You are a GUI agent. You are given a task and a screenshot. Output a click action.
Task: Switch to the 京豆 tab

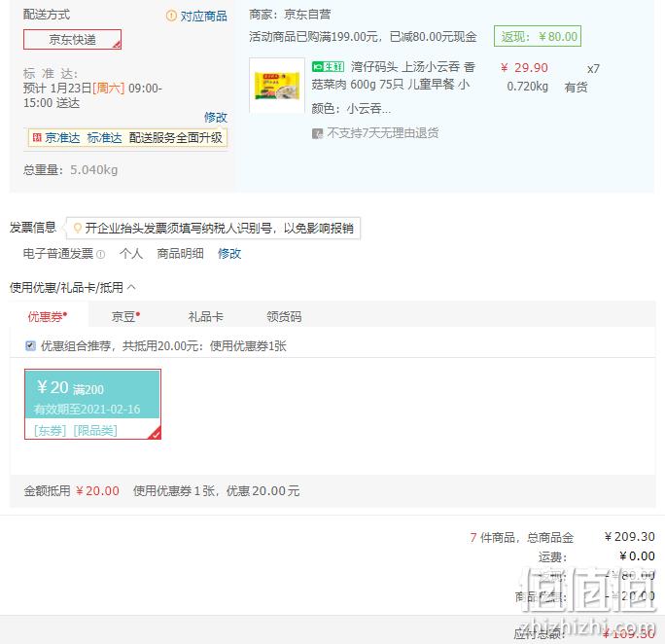pyautogui.click(x=125, y=316)
